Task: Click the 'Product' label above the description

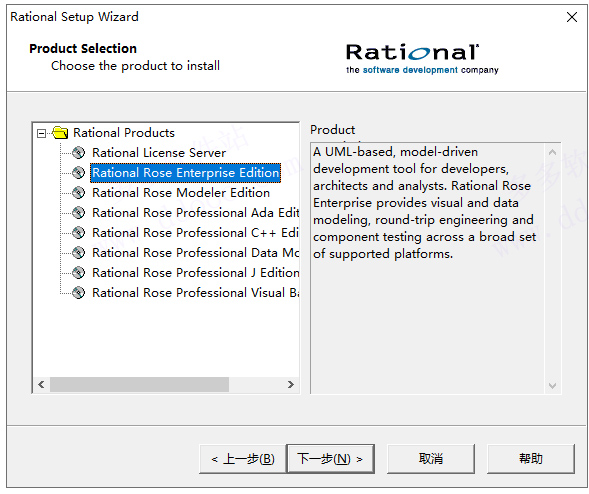Action: pyautogui.click(x=332, y=130)
